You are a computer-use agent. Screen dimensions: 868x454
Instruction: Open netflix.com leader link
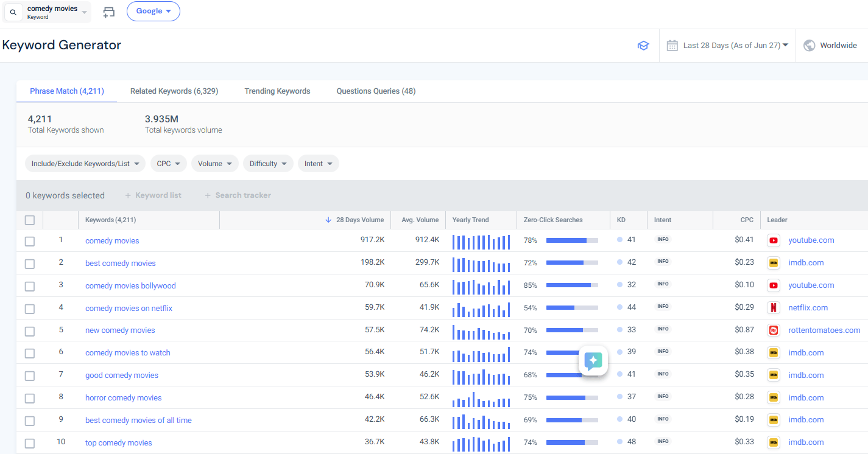coord(808,308)
